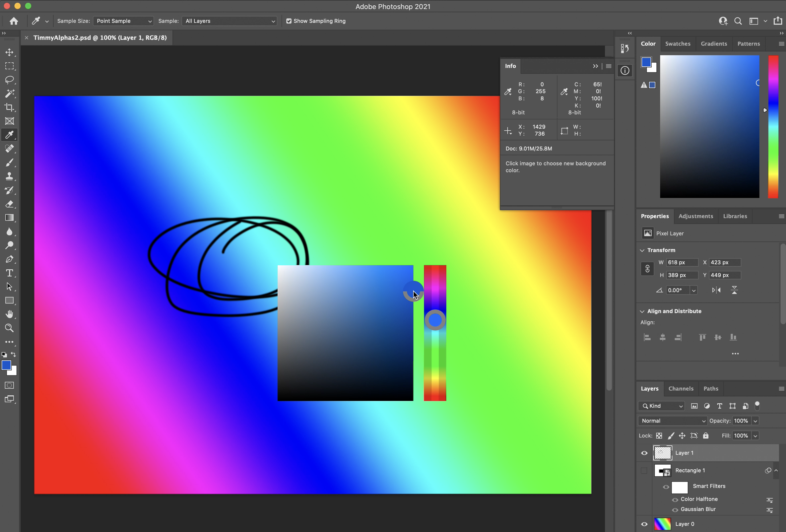Select the Hand tool
Viewport: 786px width, 532px height.
pos(10,314)
